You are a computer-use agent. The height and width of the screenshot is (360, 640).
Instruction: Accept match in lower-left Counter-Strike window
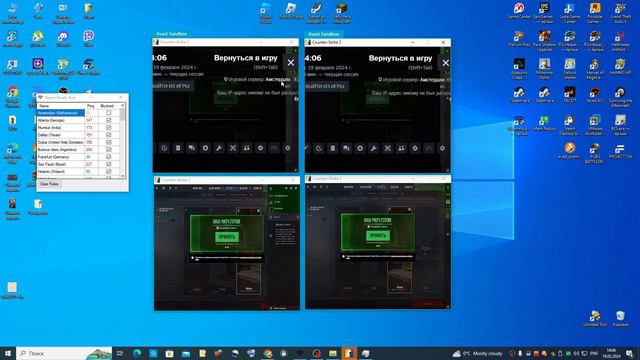tap(227, 237)
